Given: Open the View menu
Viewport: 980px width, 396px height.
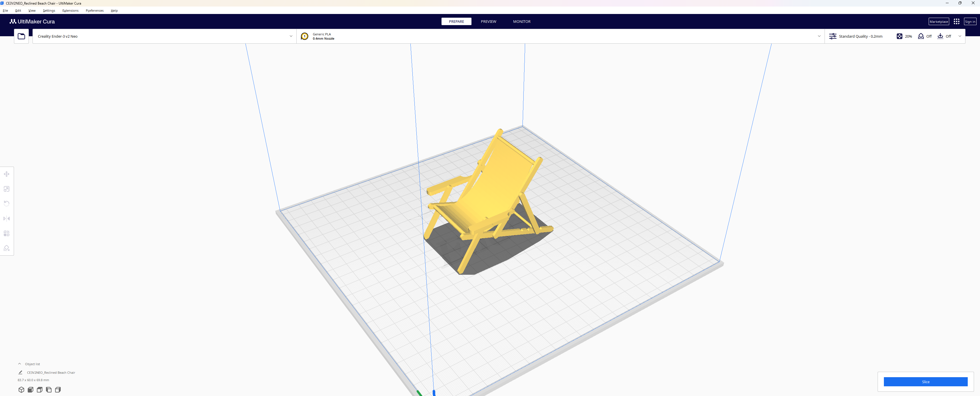Looking at the screenshot, I should click(32, 11).
